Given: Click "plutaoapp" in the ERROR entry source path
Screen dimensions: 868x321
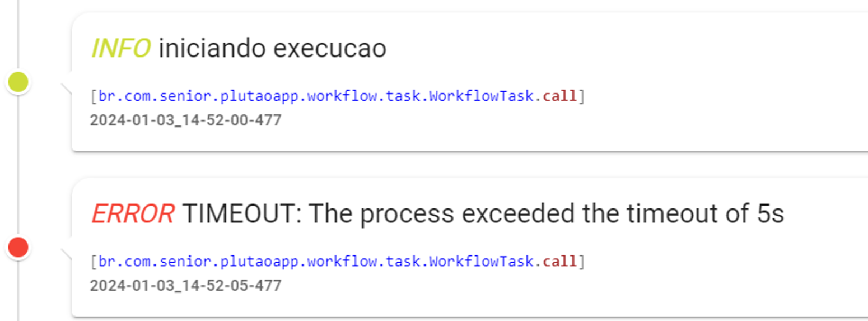Looking at the screenshot, I should coord(214,261).
